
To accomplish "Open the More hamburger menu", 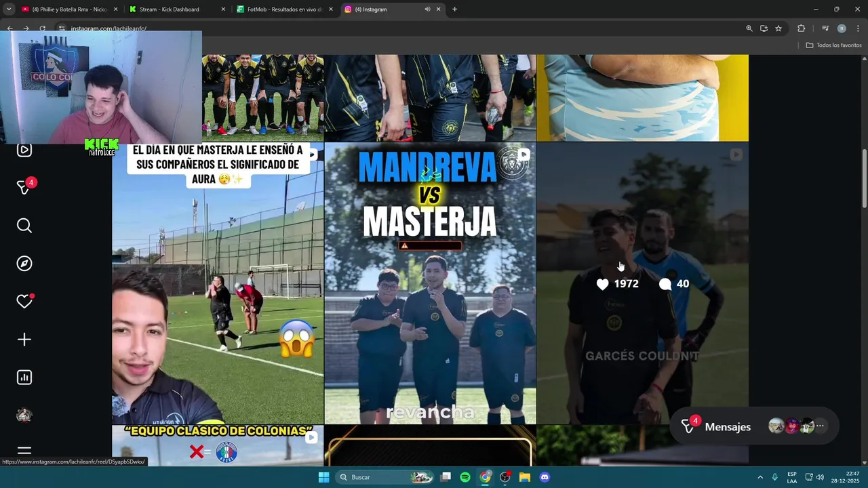I will (x=24, y=451).
